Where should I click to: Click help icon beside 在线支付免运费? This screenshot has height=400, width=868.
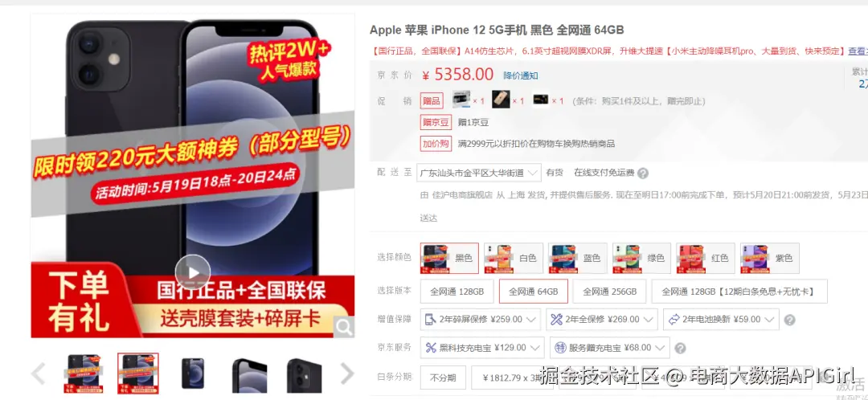[x=642, y=173]
